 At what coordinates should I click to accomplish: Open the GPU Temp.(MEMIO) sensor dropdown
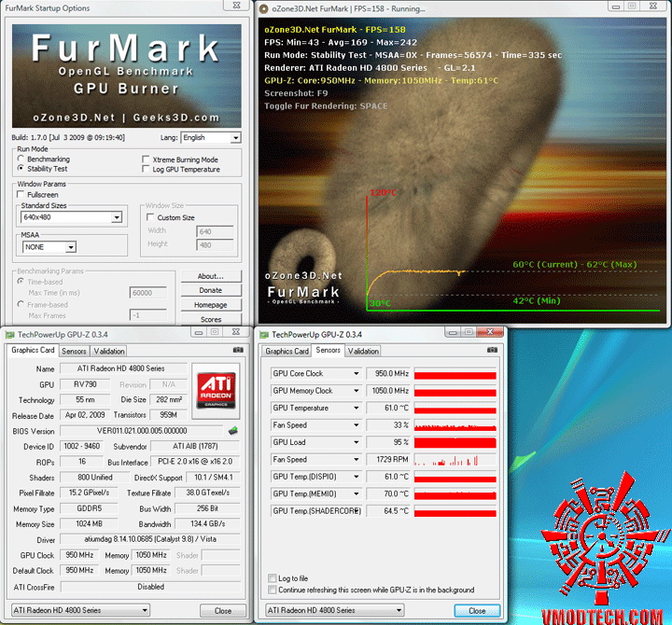coord(357,493)
